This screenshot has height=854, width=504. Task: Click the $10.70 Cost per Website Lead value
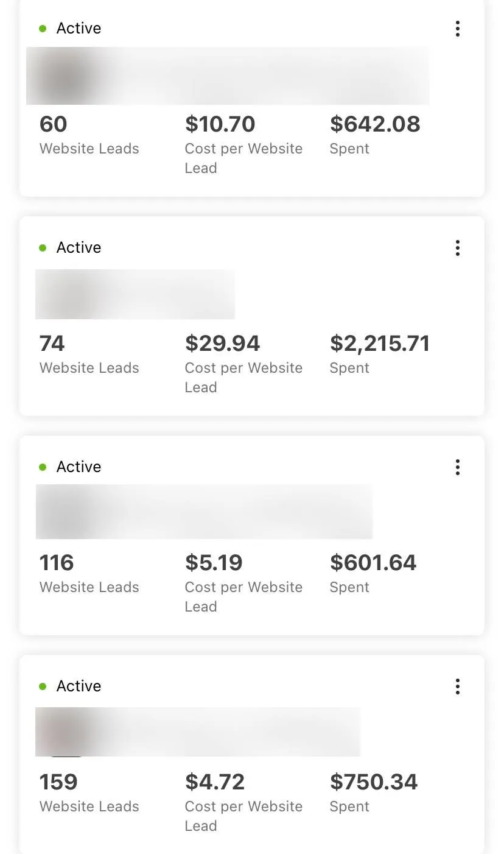pyautogui.click(x=220, y=124)
